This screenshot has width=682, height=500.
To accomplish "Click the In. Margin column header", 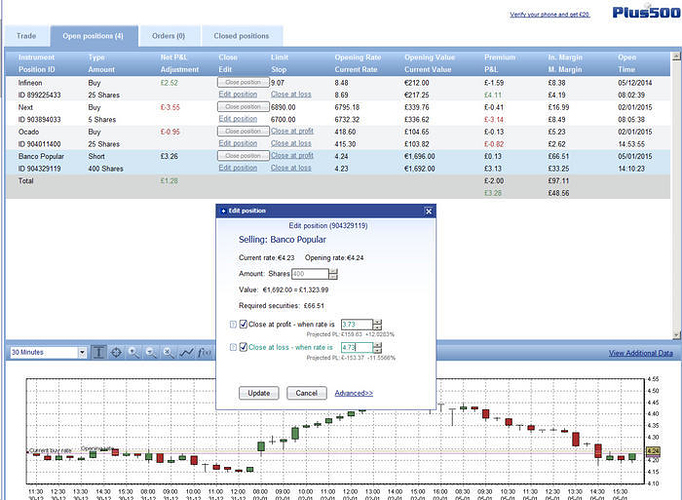I will (x=565, y=57).
